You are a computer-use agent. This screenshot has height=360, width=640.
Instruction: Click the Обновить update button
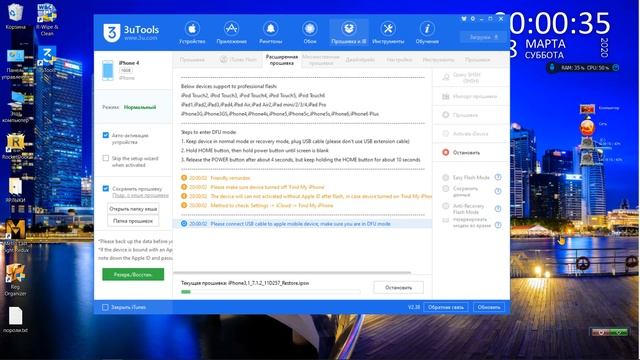489,307
